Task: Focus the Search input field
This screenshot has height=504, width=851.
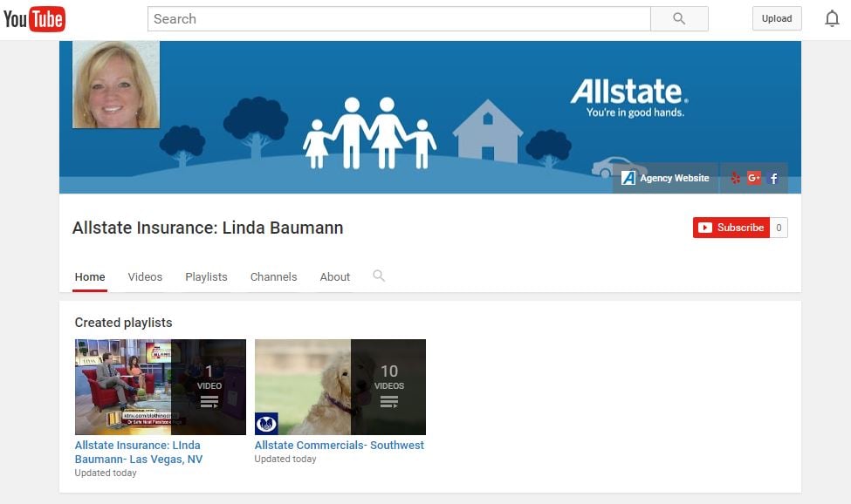Action: [399, 19]
